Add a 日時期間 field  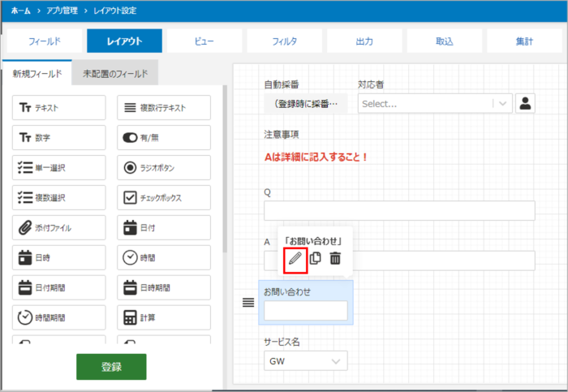[x=164, y=287]
